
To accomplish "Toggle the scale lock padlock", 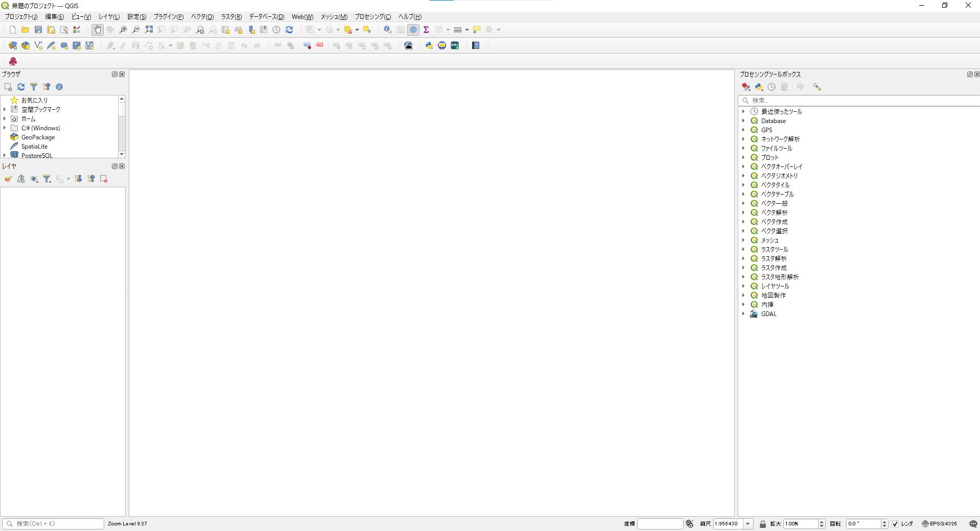I will click(x=763, y=524).
